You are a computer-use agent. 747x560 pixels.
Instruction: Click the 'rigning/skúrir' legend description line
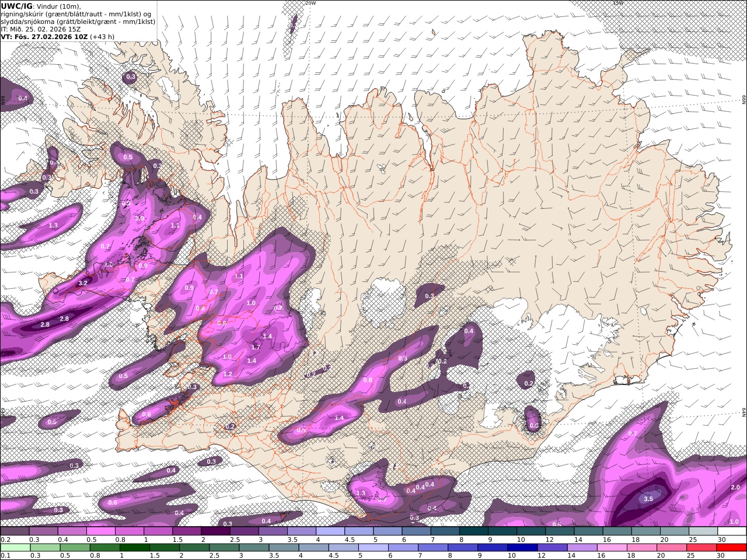tap(76, 14)
